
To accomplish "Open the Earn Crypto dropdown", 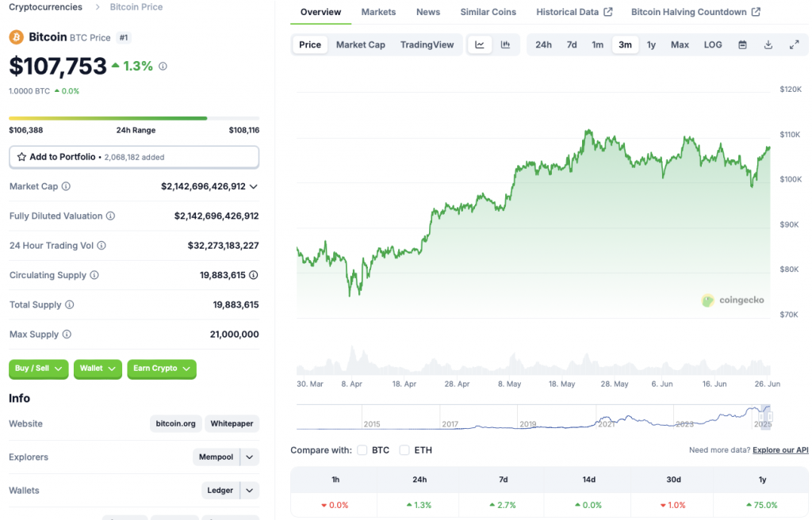I will pos(162,369).
